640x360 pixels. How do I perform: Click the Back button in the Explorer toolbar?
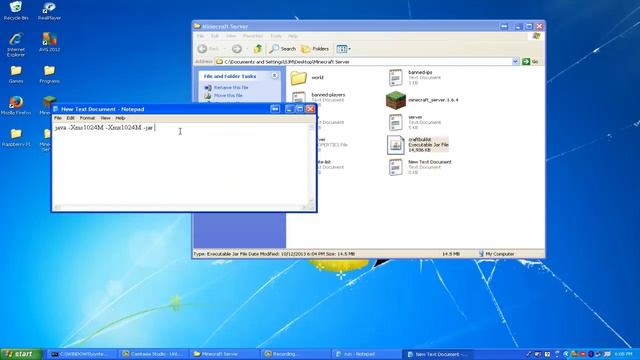(x=208, y=49)
